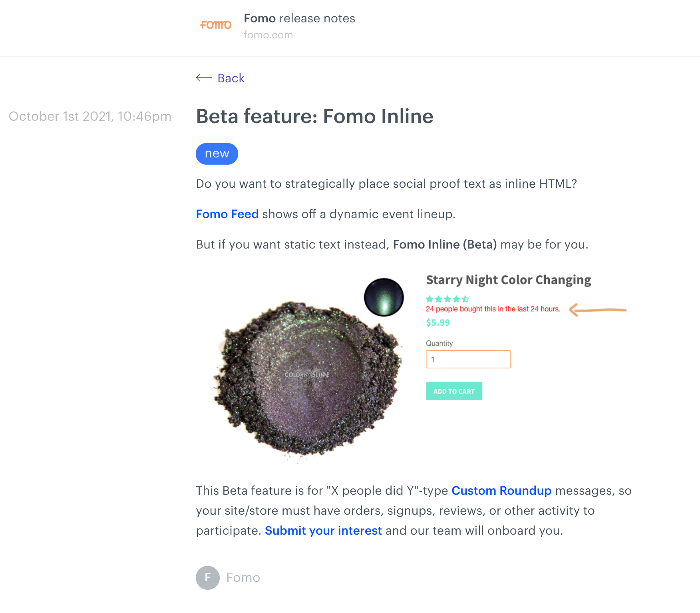Click the round color swatch thumbnail
The height and width of the screenshot is (613, 700).
point(384,297)
